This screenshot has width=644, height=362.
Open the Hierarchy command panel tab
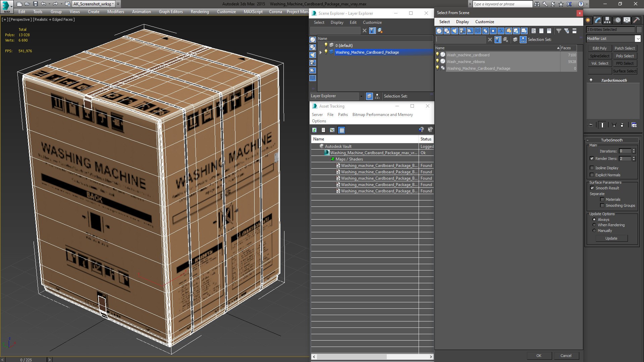607,20
